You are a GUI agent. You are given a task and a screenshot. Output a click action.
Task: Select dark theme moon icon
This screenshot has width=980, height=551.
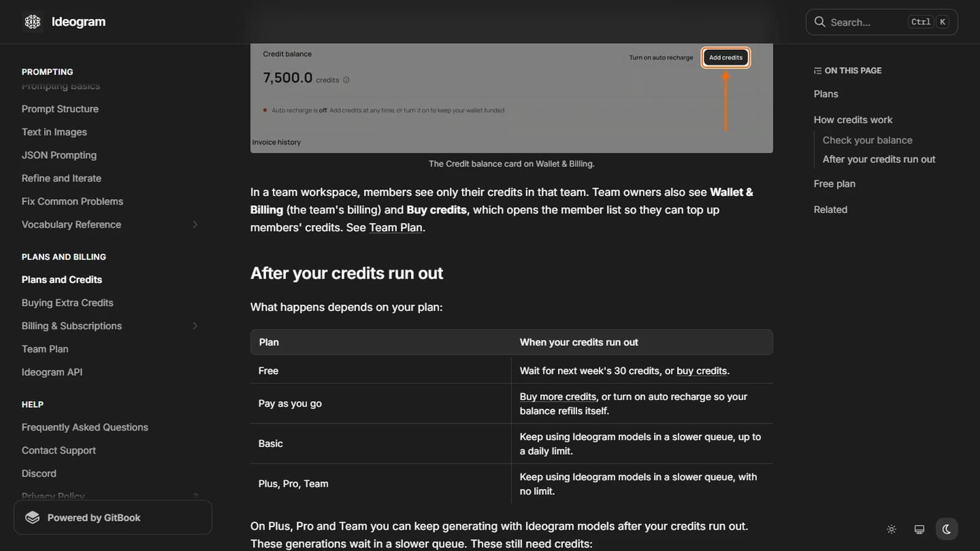(946, 530)
